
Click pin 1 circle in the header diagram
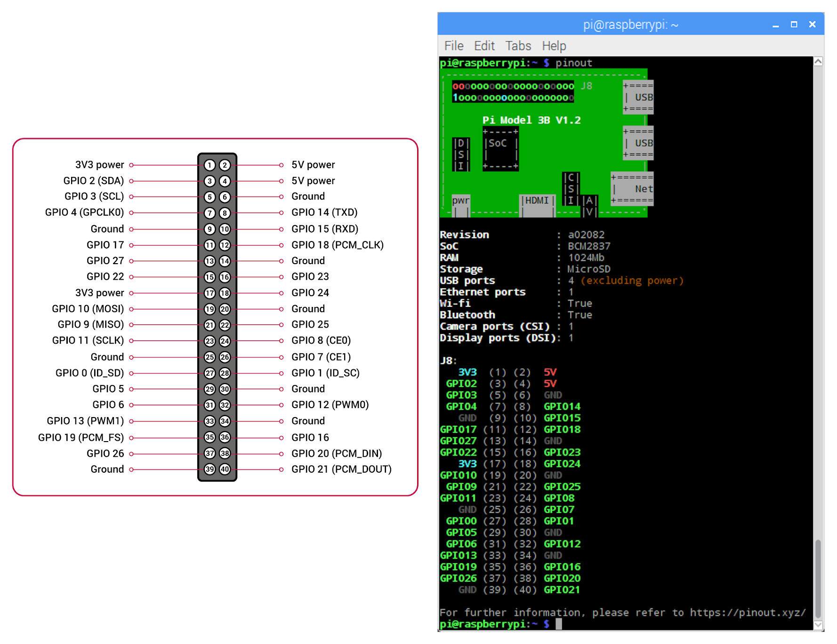pyautogui.click(x=209, y=165)
